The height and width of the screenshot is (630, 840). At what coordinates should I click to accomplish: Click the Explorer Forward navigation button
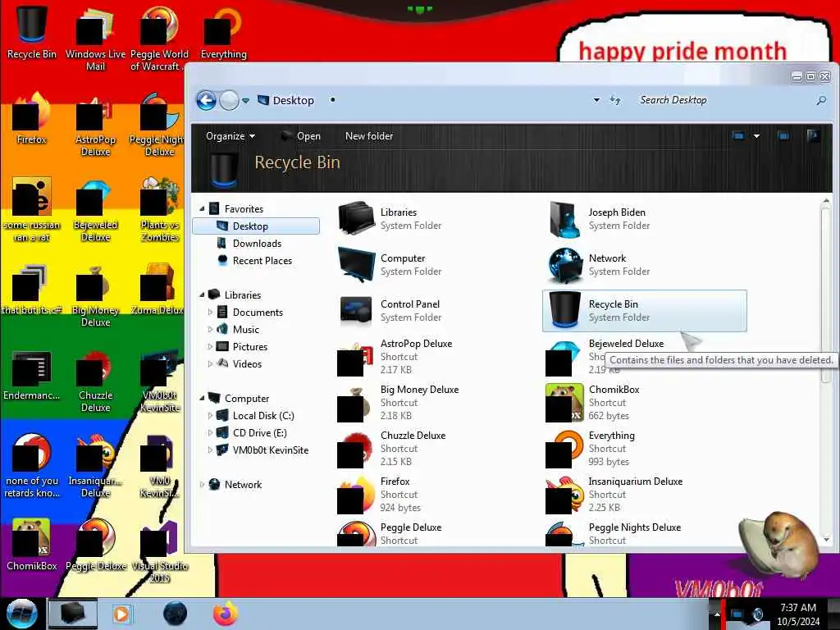[230, 100]
